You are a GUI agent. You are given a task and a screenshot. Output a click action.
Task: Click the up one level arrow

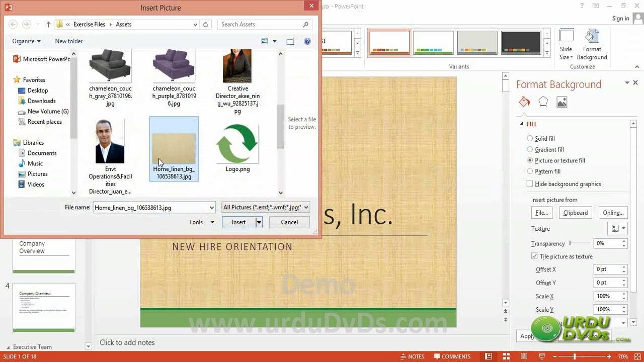pyautogui.click(x=48, y=24)
